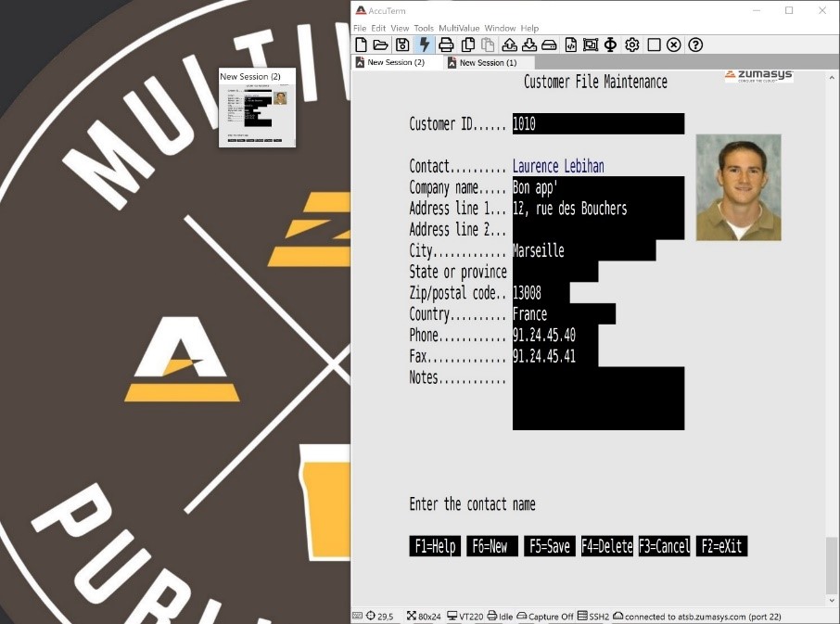Open the View menu

(x=400, y=28)
